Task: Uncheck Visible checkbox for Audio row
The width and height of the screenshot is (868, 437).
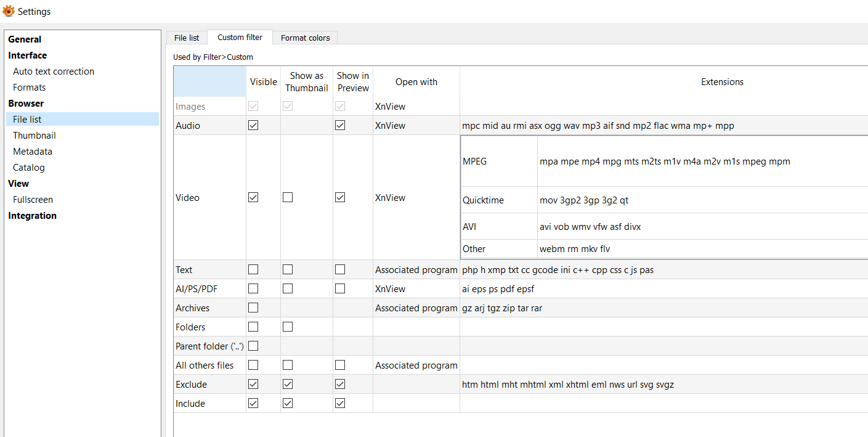Action: (x=253, y=125)
